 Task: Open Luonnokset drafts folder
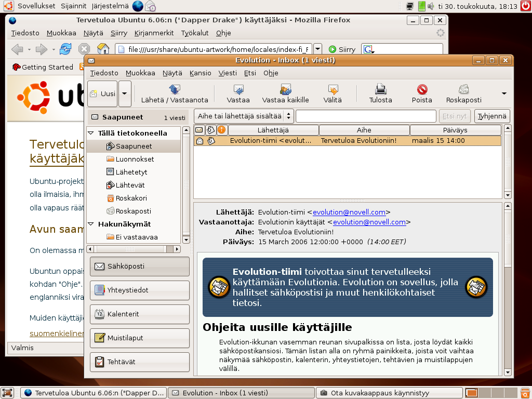coord(135,159)
